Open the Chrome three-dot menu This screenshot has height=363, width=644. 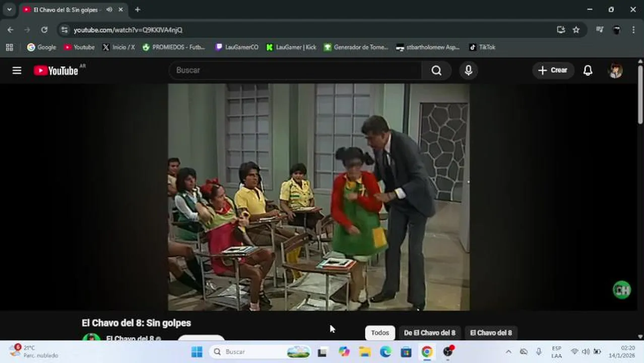tap(633, 30)
